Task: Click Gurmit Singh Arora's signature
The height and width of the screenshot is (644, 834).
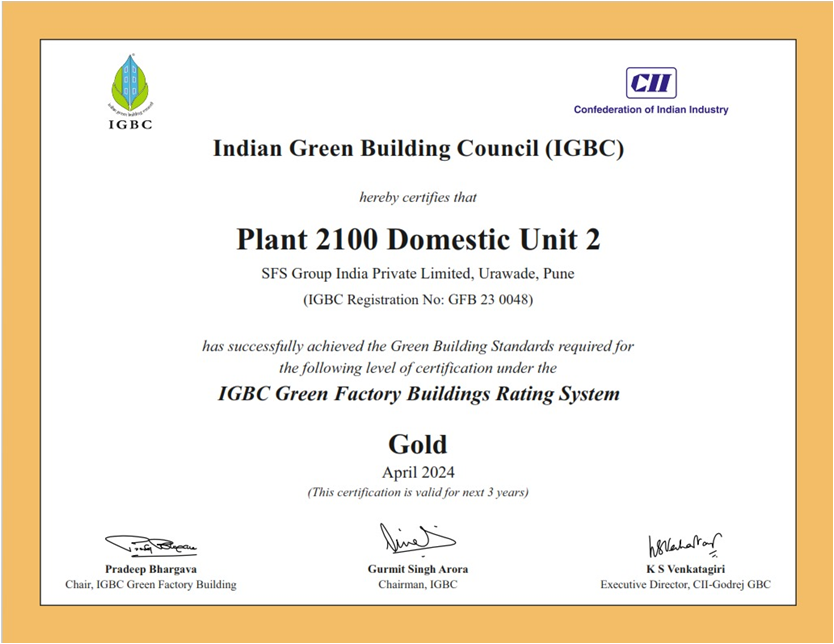Action: coord(418,538)
